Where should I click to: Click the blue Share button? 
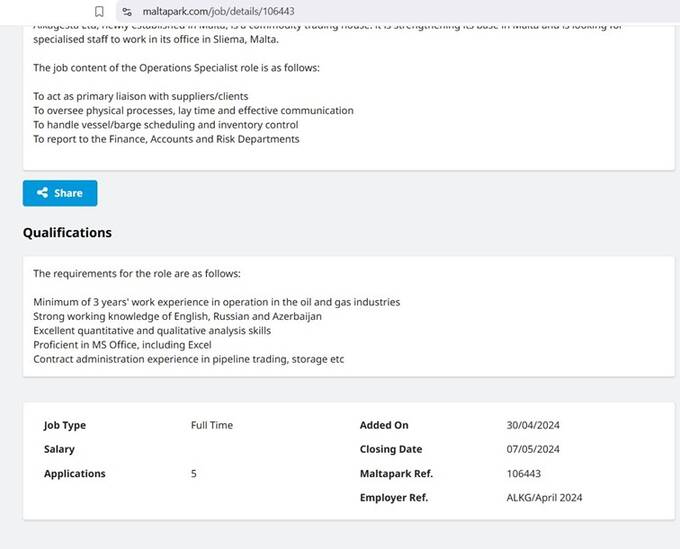(60, 193)
